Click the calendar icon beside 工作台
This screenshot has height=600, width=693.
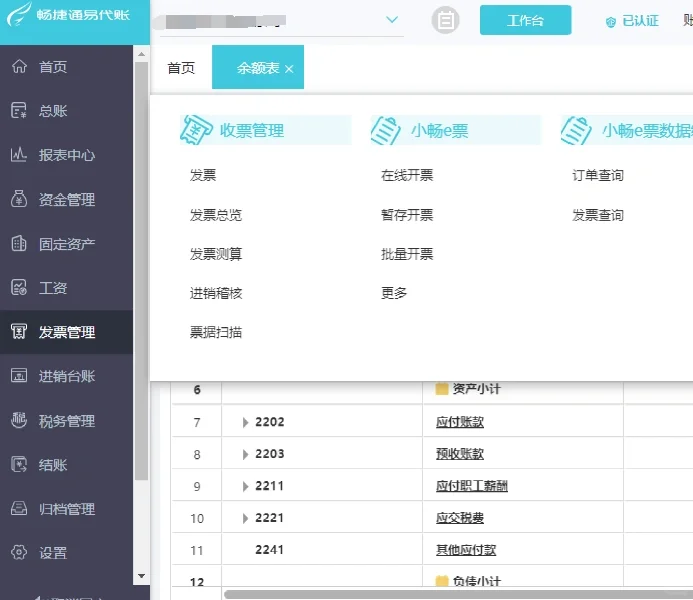tap(445, 20)
